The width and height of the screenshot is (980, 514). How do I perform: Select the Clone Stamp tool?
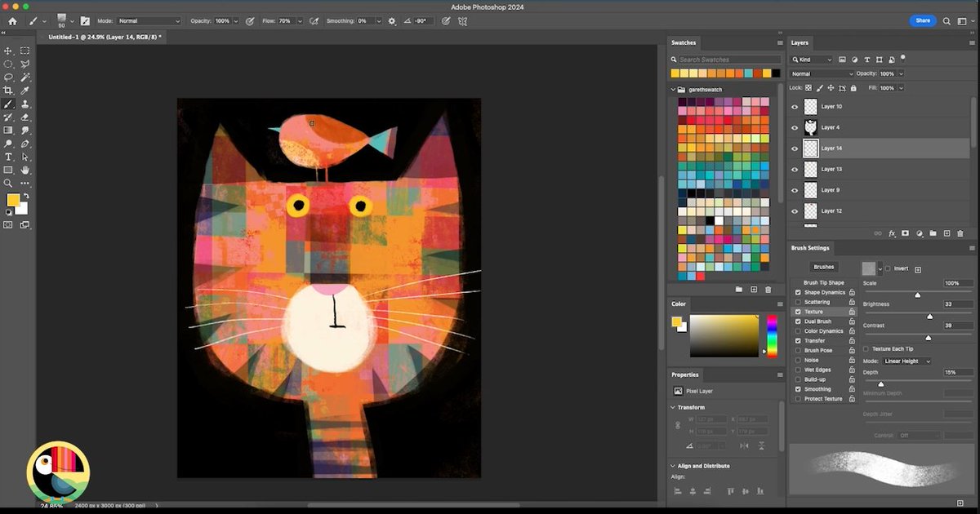pyautogui.click(x=24, y=104)
